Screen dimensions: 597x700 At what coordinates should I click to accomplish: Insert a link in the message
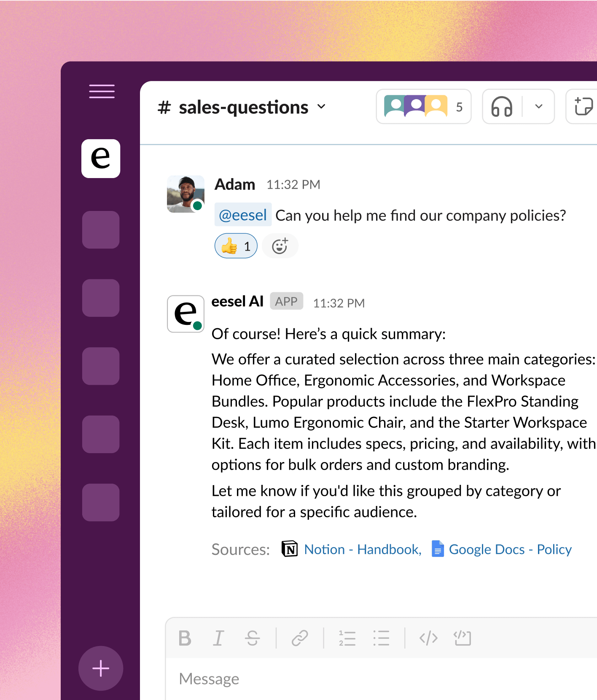pyautogui.click(x=300, y=638)
